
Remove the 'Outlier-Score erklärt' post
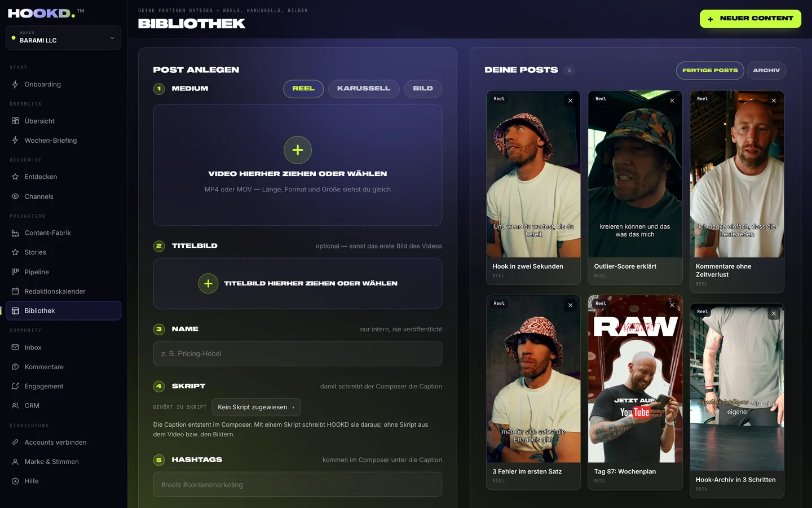672,100
